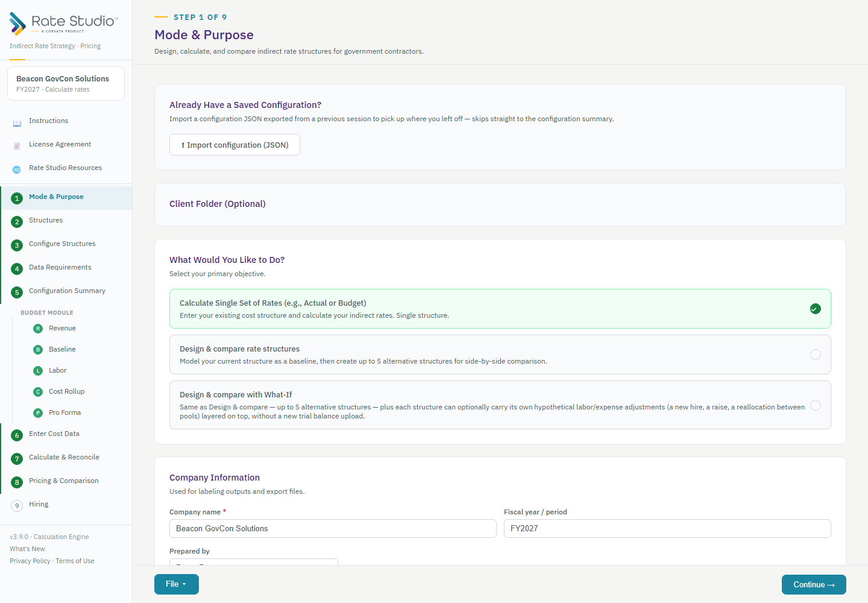Screen dimensions: 868x603
Task: Click step 9 circle beside Hiring
Action: [x=17, y=506]
